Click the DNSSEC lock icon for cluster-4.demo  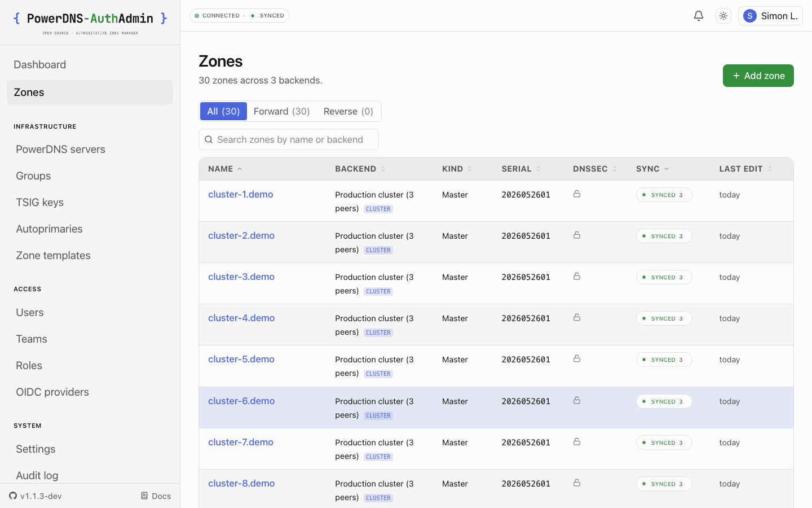coord(577,318)
